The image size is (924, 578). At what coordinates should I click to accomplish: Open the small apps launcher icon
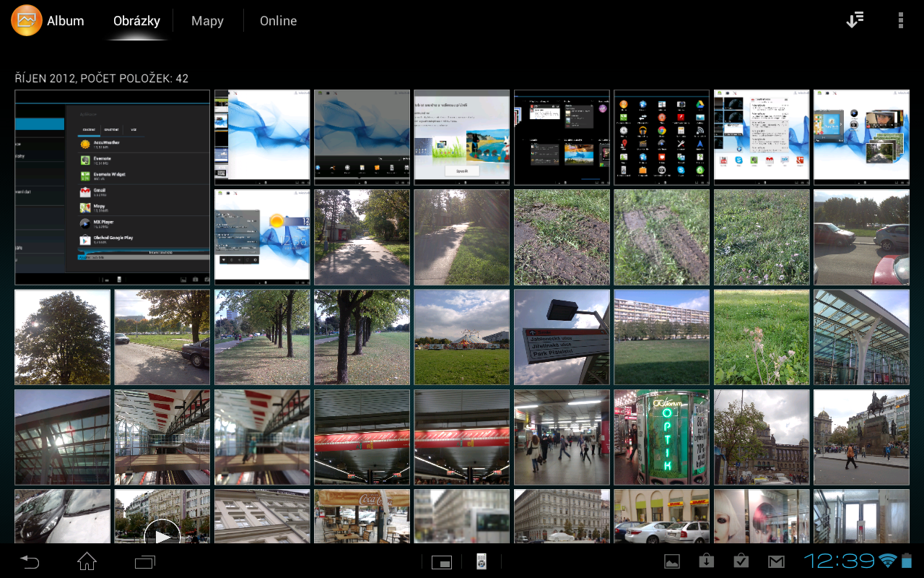(441, 562)
